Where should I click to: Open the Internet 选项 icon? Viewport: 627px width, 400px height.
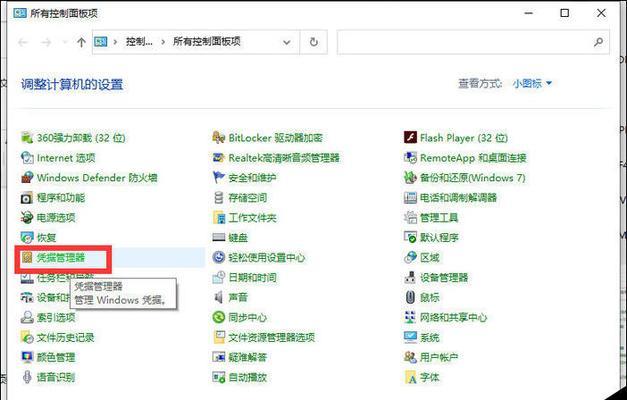[27, 158]
